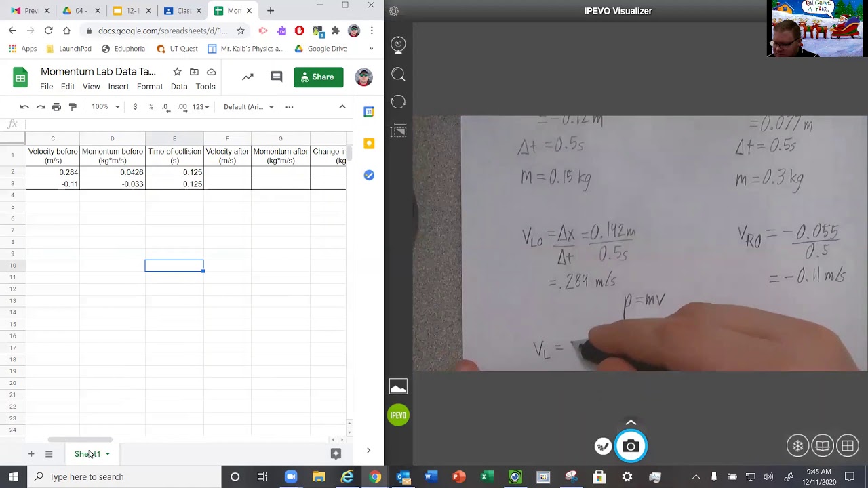Open the IPEVO image gallery icon

point(398,387)
